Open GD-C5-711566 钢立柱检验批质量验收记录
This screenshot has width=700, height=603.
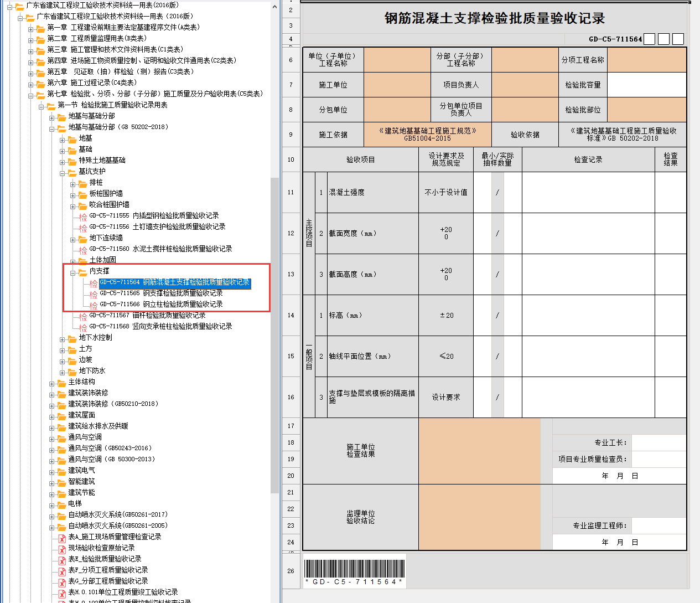point(161,304)
